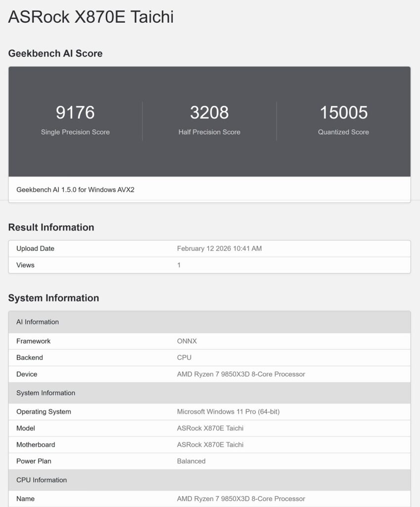Click the ASRock X870E Taichi page title
The width and height of the screenshot is (420, 507).
[91, 17]
